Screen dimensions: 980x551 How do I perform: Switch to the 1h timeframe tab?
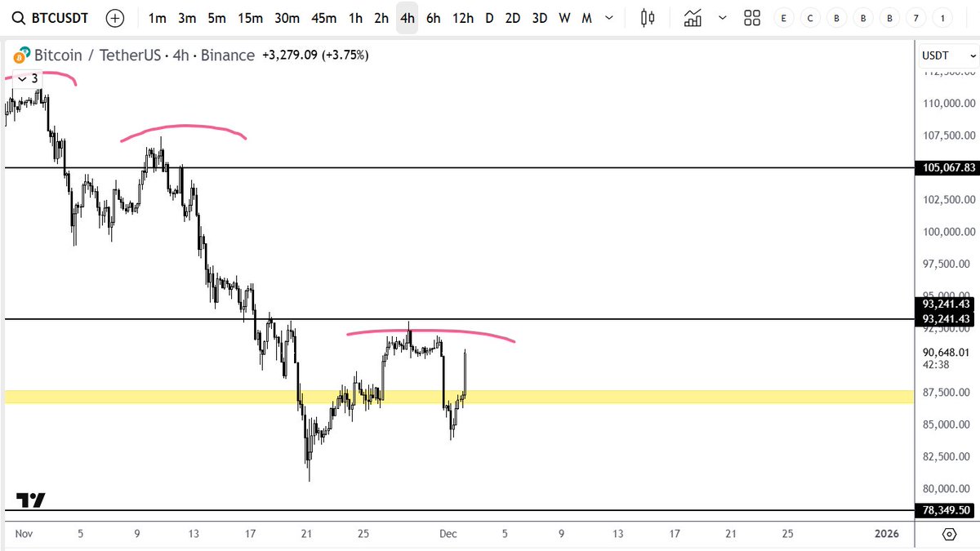[354, 17]
